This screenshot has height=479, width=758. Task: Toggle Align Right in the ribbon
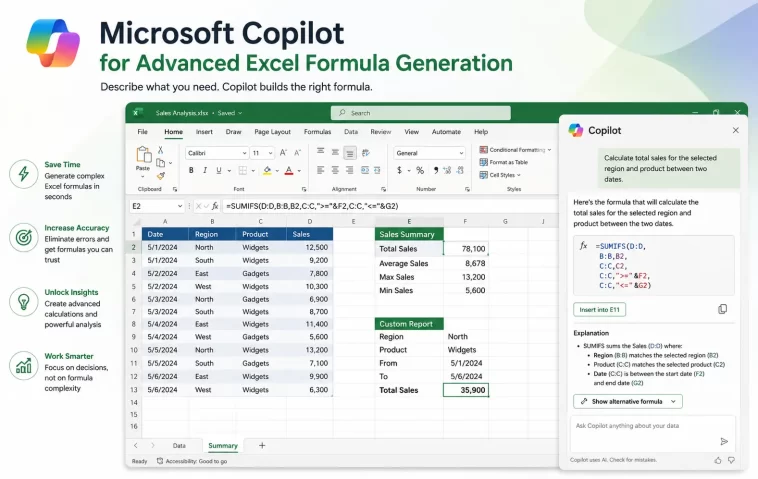(350, 170)
